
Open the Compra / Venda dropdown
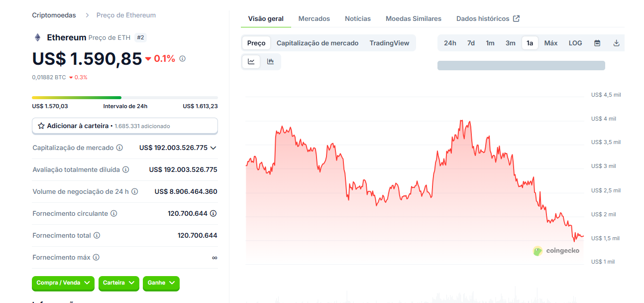tap(63, 283)
